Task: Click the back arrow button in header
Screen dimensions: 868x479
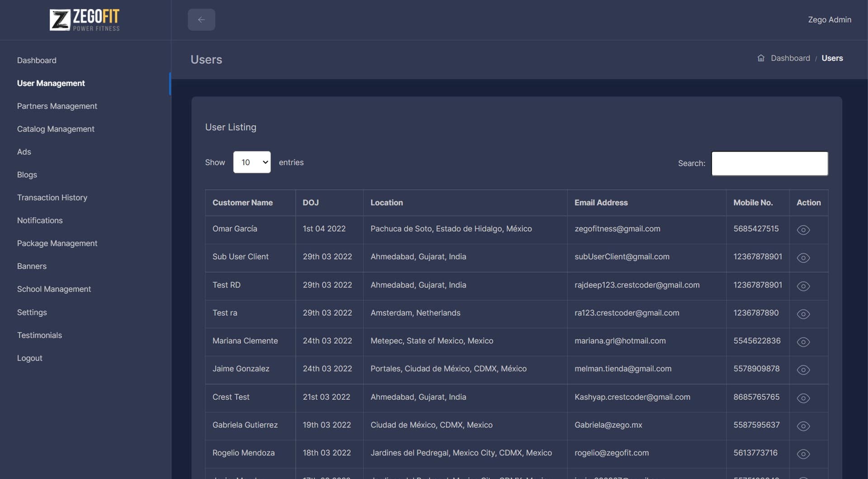Action: pos(201,20)
